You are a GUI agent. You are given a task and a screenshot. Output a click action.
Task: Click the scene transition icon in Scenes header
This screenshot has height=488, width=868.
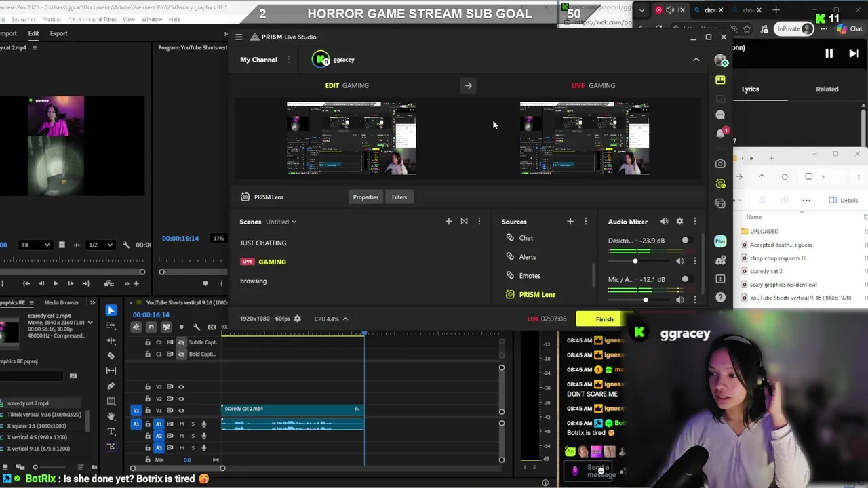(x=464, y=222)
